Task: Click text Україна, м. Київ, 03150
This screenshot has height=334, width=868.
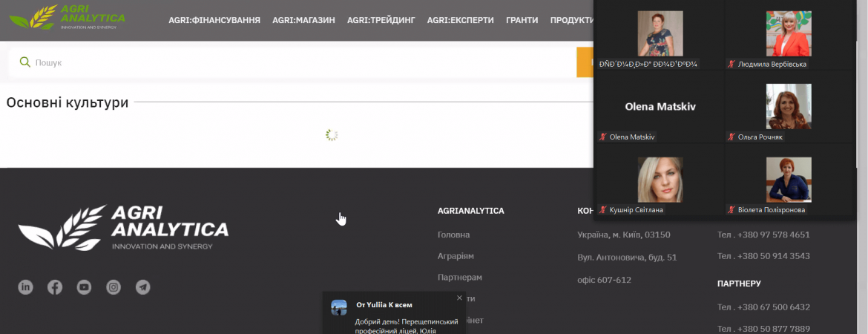Action: click(x=624, y=235)
